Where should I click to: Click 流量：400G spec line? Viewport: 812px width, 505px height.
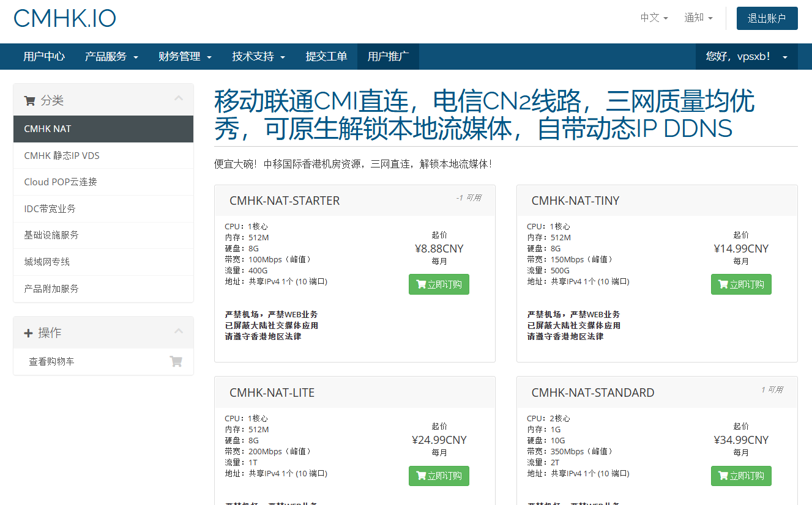point(246,270)
